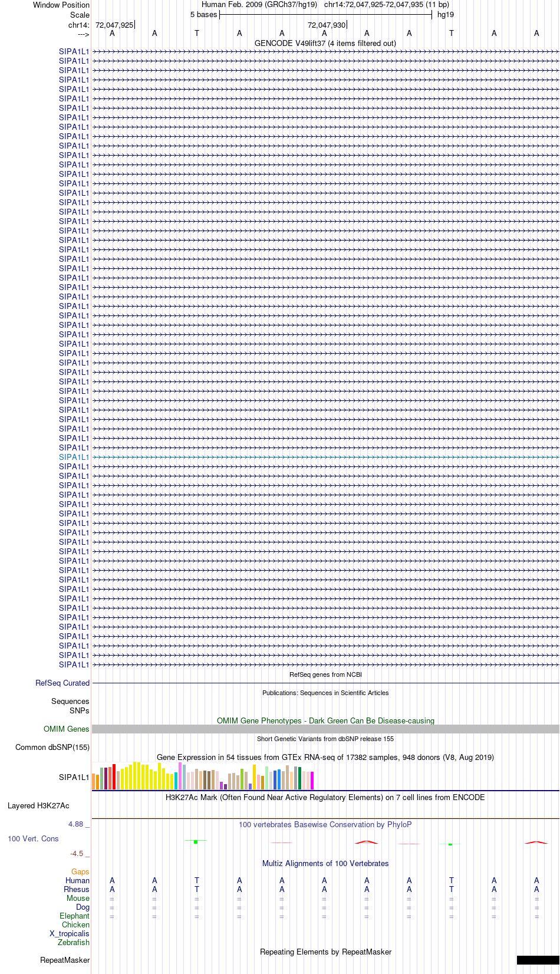Click the 72,047,930 position marker
The image size is (560, 974).
(x=327, y=25)
